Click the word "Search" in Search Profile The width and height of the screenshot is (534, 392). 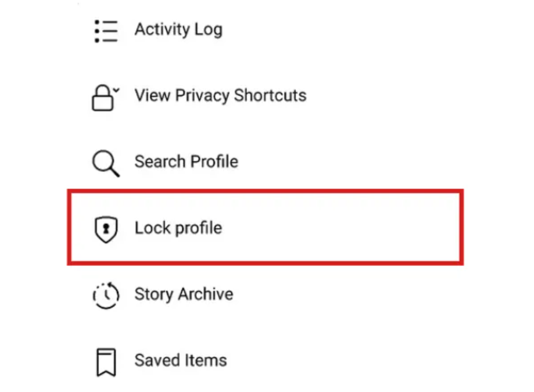(x=160, y=162)
